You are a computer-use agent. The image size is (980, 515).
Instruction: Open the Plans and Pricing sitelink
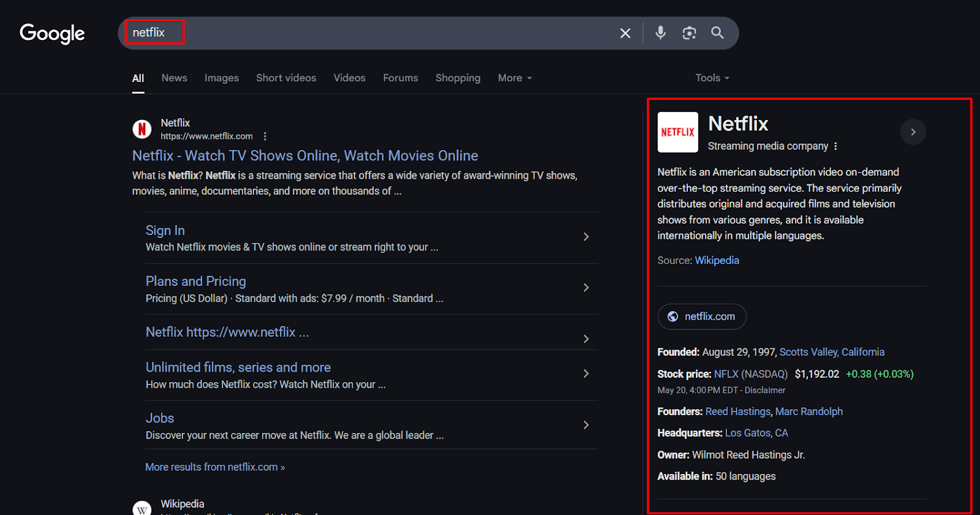pyautogui.click(x=196, y=281)
